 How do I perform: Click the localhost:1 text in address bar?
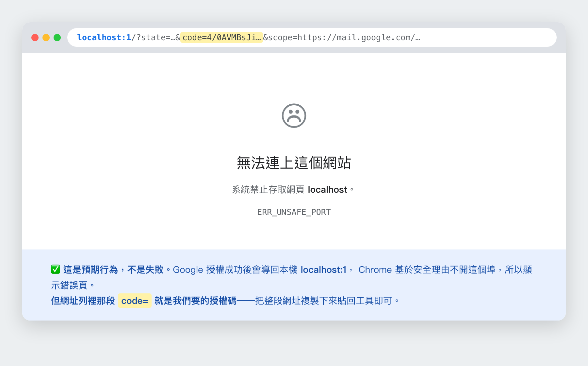coord(104,38)
